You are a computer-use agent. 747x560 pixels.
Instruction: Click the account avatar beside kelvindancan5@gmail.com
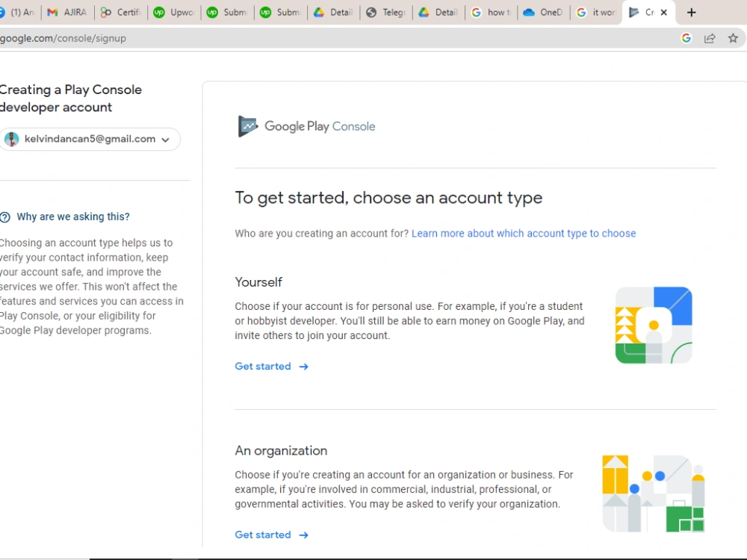[11, 139]
